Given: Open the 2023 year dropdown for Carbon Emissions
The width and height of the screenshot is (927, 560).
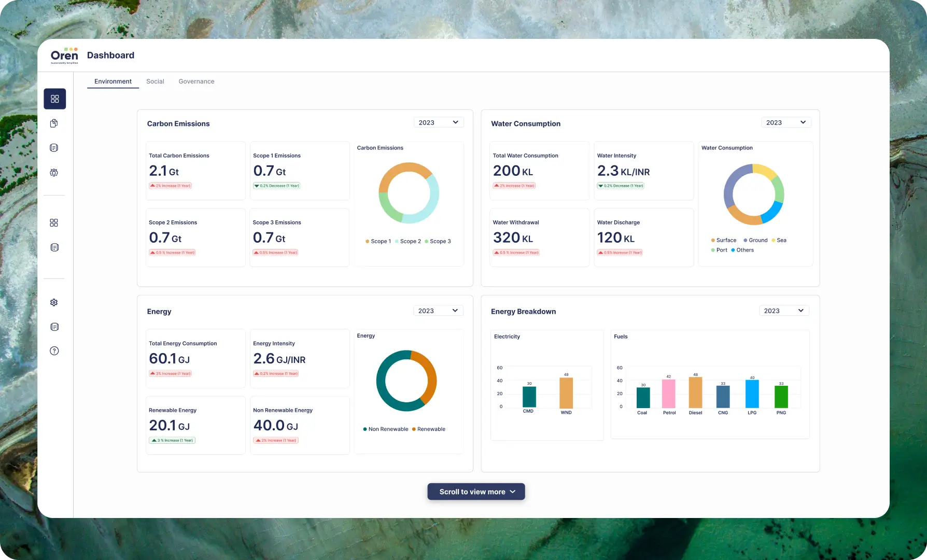Looking at the screenshot, I should click(x=439, y=122).
